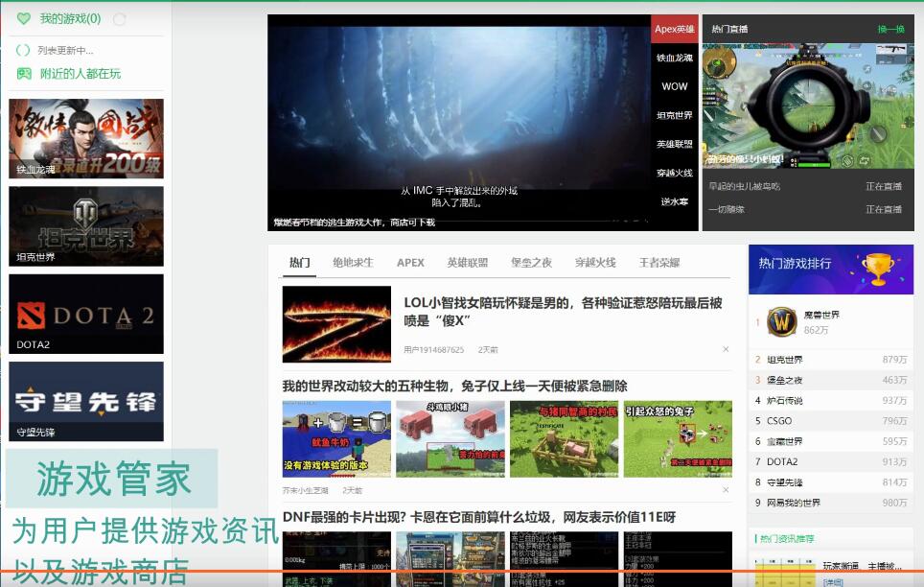Click the heart icon beside 我的游戏(0)
Image resolution: width=924 pixels, height=587 pixels.
(x=23, y=17)
